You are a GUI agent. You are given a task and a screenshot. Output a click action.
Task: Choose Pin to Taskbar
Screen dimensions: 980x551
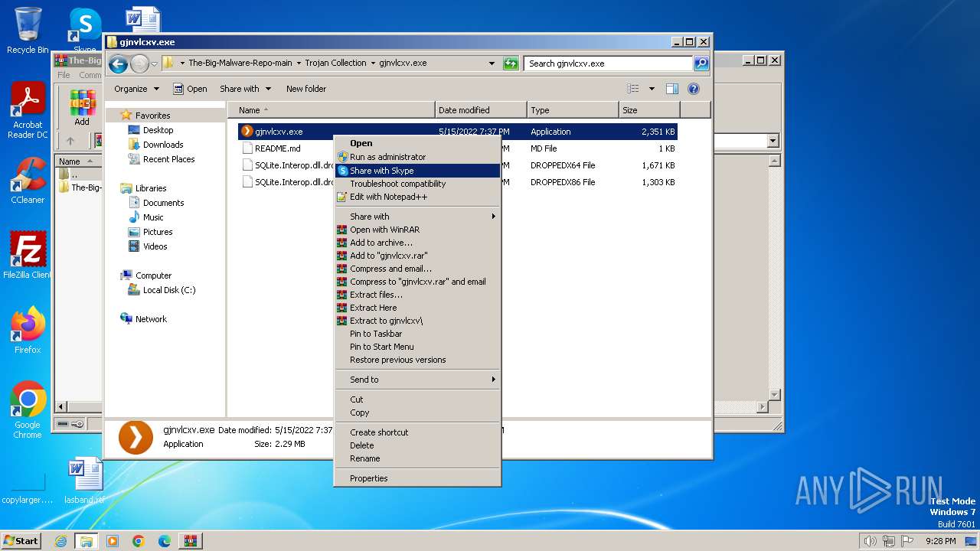coord(417,334)
